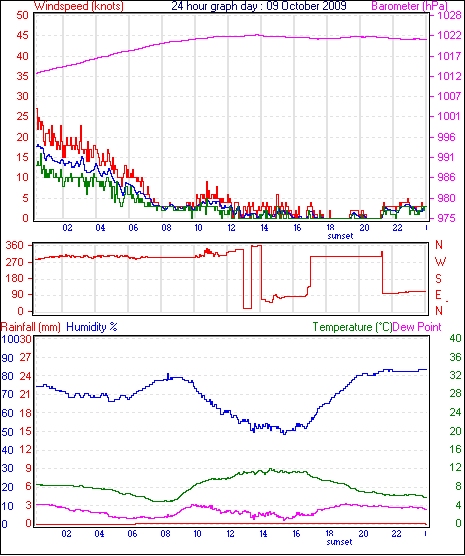
Task: Click the Barometer (hPa) axis title
Action: (x=410, y=6)
